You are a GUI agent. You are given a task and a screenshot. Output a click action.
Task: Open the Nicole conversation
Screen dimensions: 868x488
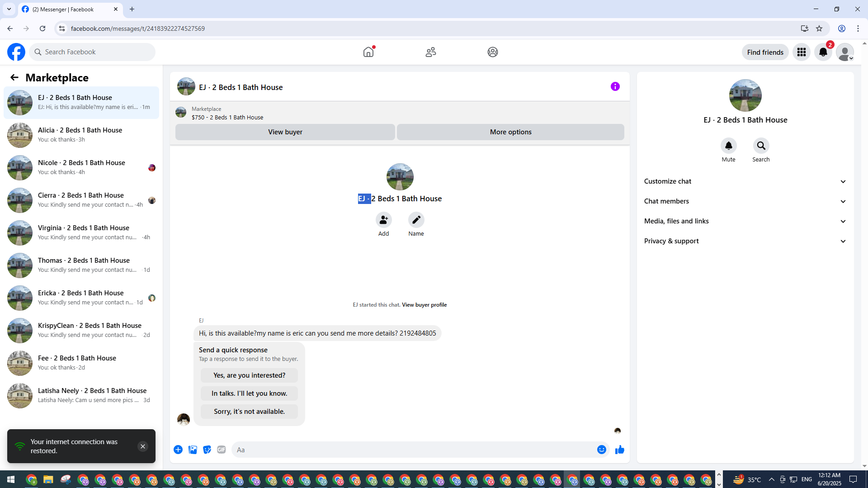pyautogui.click(x=81, y=167)
